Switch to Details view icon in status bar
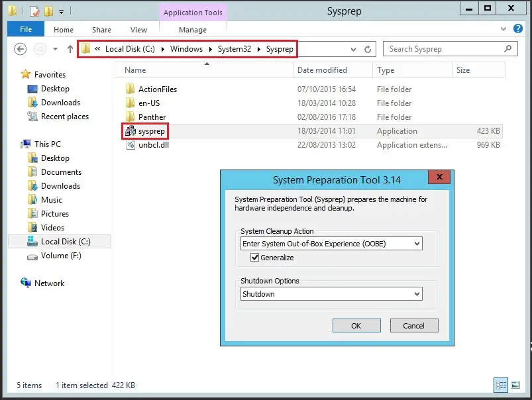532x400 pixels. point(501,385)
